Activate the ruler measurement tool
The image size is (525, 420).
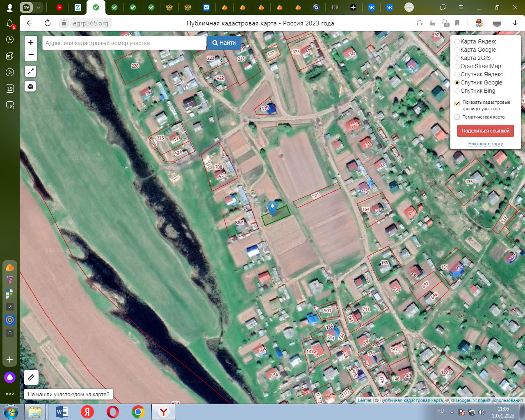[31, 377]
